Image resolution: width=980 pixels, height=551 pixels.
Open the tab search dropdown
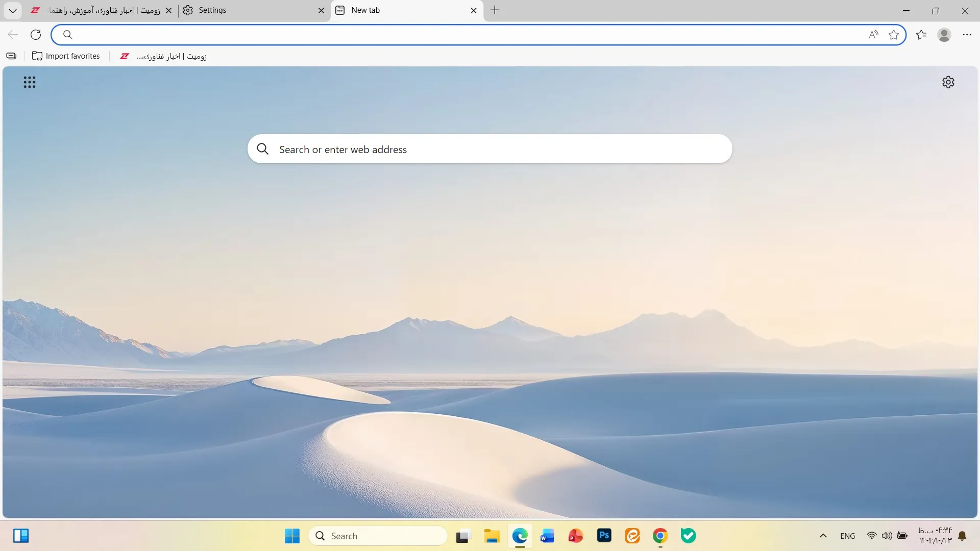coord(12,10)
